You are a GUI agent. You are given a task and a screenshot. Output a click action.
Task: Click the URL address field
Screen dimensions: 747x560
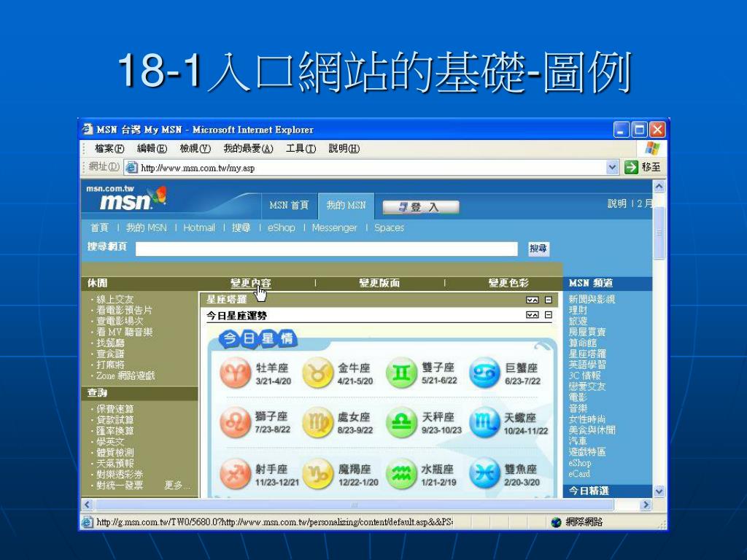click(373, 168)
